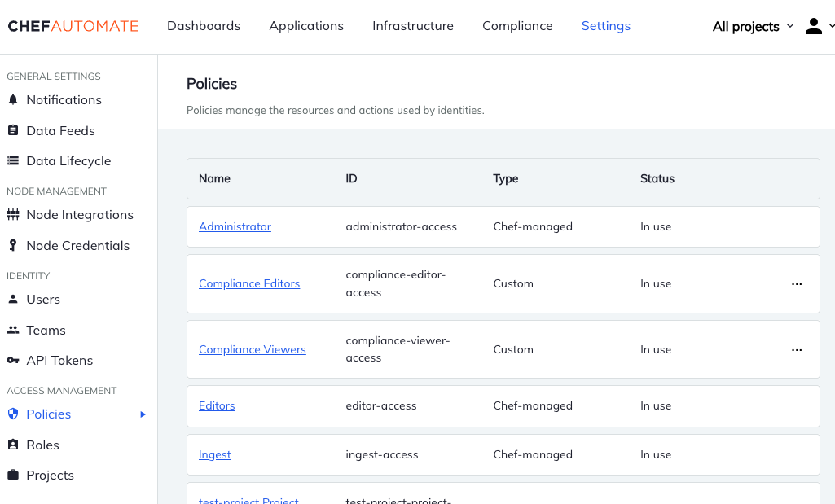Click the Name column header
835x504 pixels.
point(214,179)
